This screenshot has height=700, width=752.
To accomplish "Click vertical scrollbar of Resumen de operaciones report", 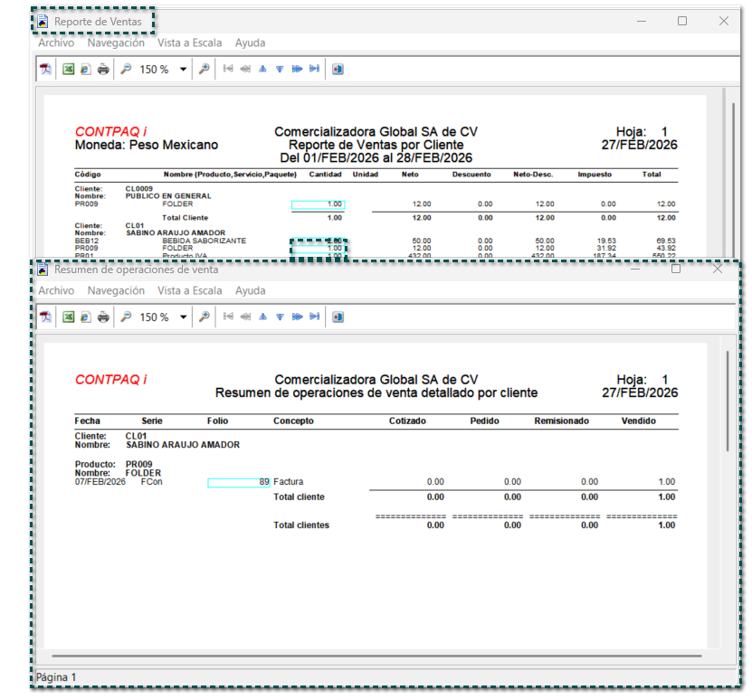I will point(727,398).
